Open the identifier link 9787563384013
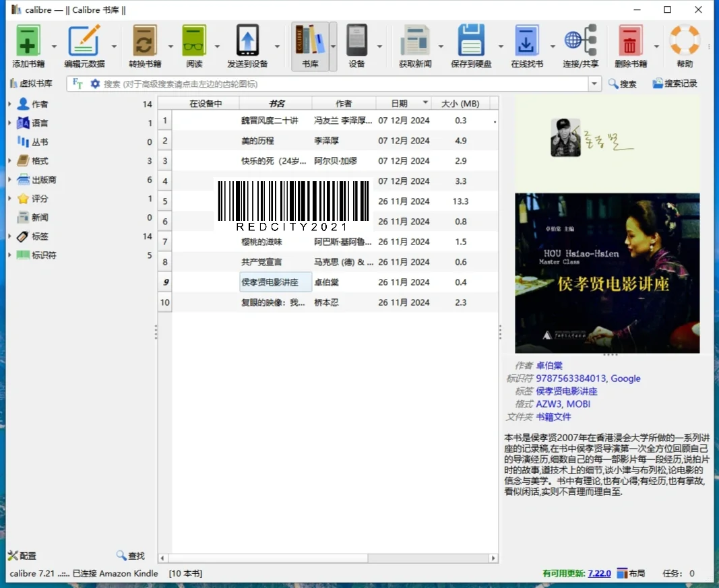 click(x=571, y=378)
